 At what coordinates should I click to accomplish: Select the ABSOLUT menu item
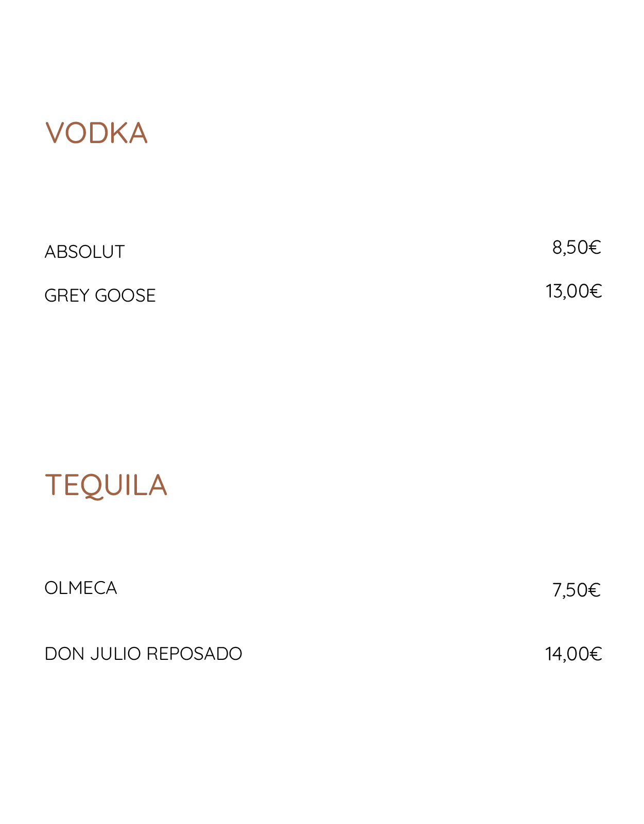click(84, 252)
